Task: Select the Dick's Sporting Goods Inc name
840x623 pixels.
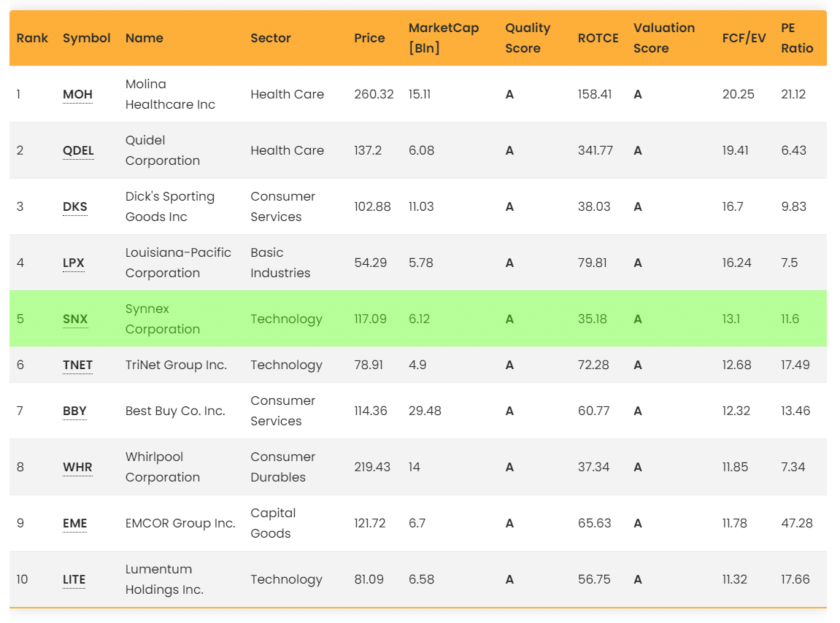Action: coord(170,206)
